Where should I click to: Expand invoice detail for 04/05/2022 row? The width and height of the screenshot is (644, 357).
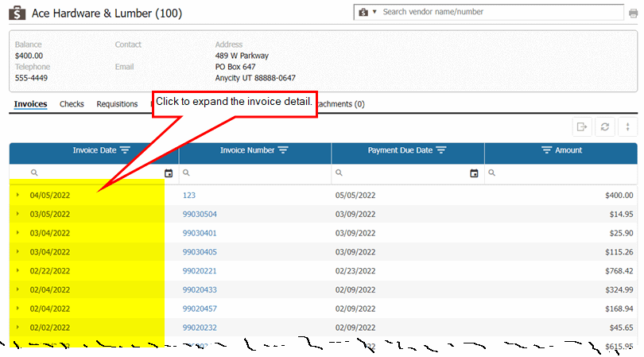point(17,195)
